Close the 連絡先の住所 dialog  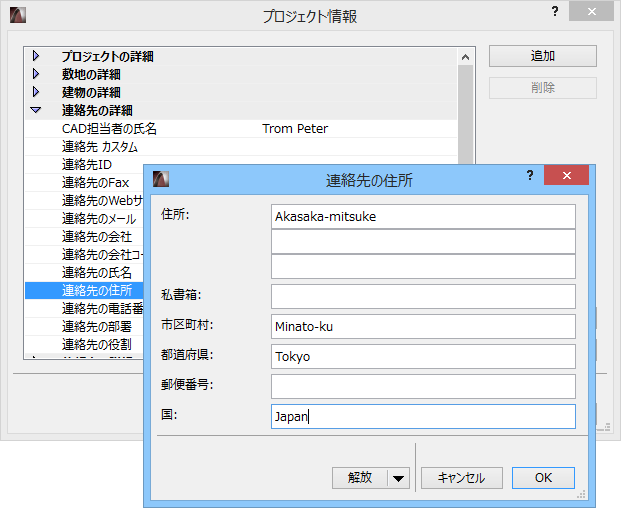coord(567,175)
